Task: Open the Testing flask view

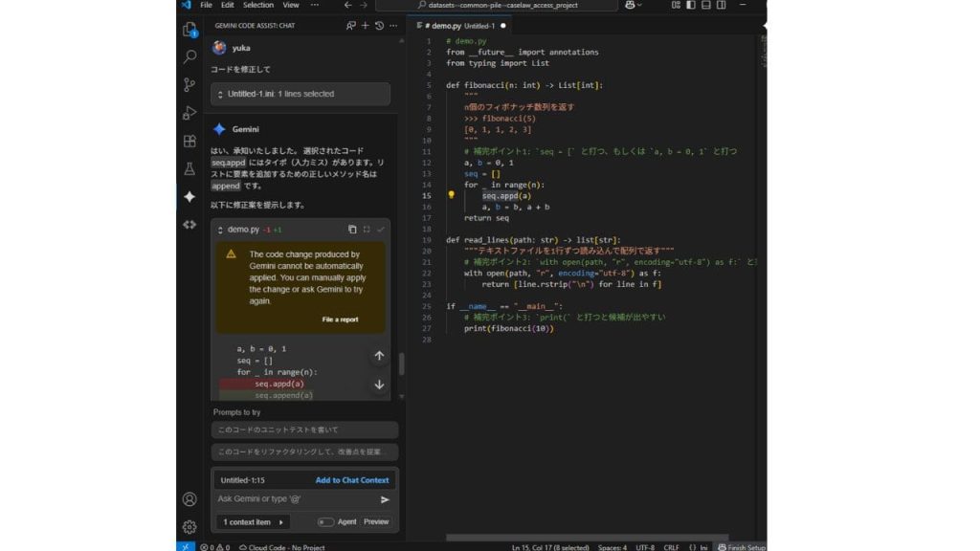Action: coord(189,168)
